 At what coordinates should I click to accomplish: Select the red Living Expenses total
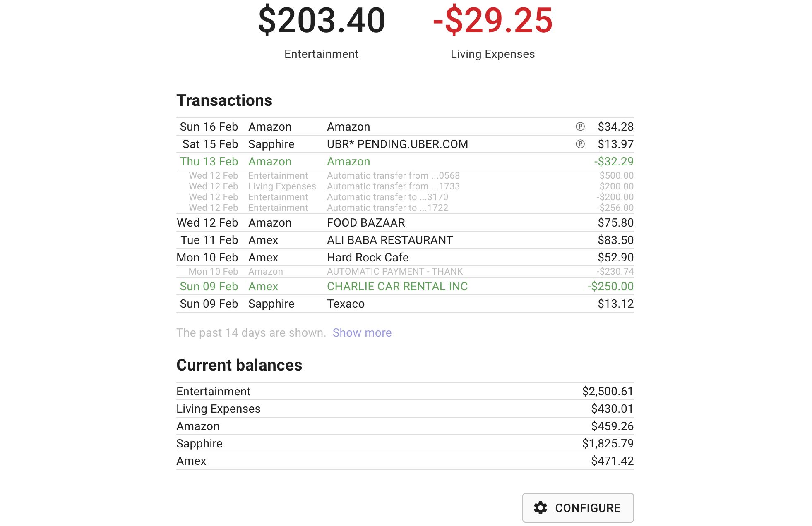click(x=492, y=19)
